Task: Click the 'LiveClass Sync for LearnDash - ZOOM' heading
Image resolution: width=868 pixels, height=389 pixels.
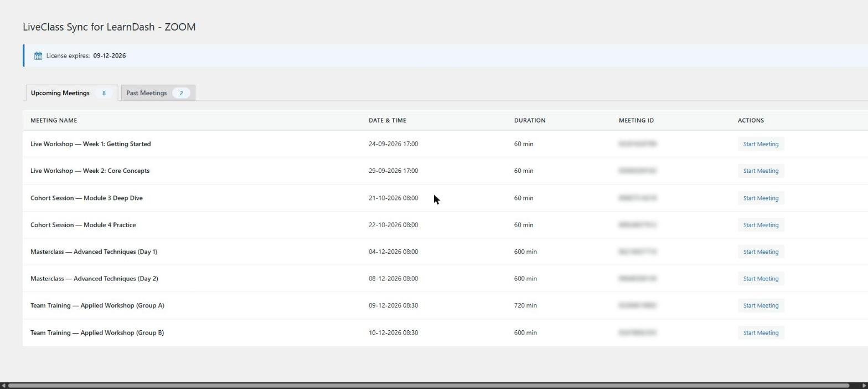Action: click(109, 27)
